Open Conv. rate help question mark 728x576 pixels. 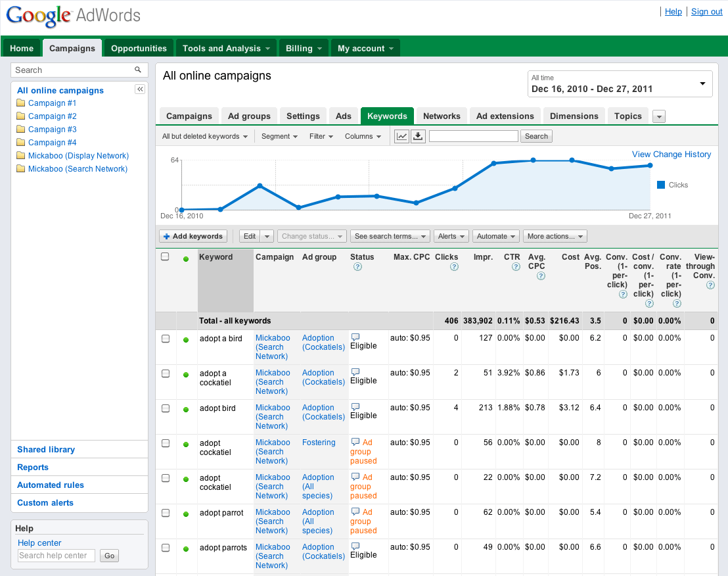click(x=677, y=304)
